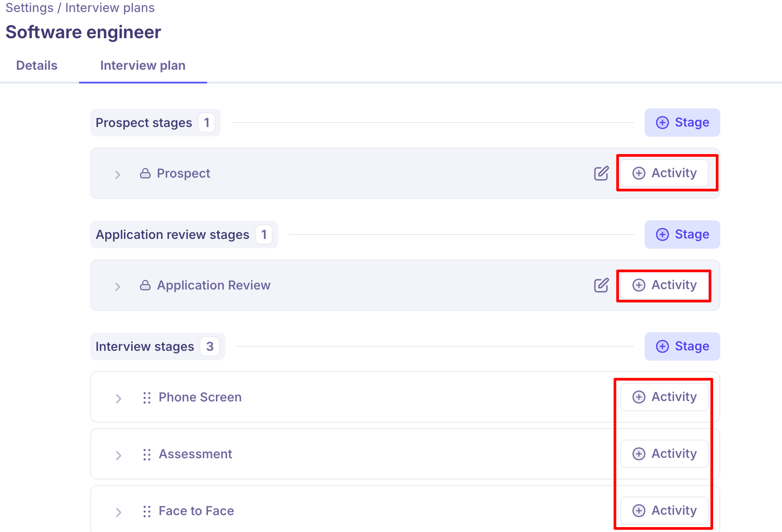
Task: Expand the Phone Screen stage
Action: (118, 398)
